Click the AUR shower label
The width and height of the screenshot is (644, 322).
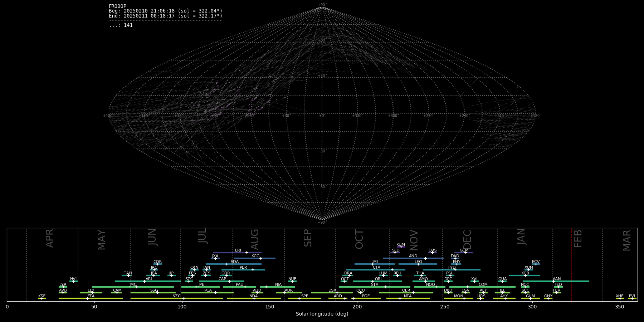coord(289,290)
